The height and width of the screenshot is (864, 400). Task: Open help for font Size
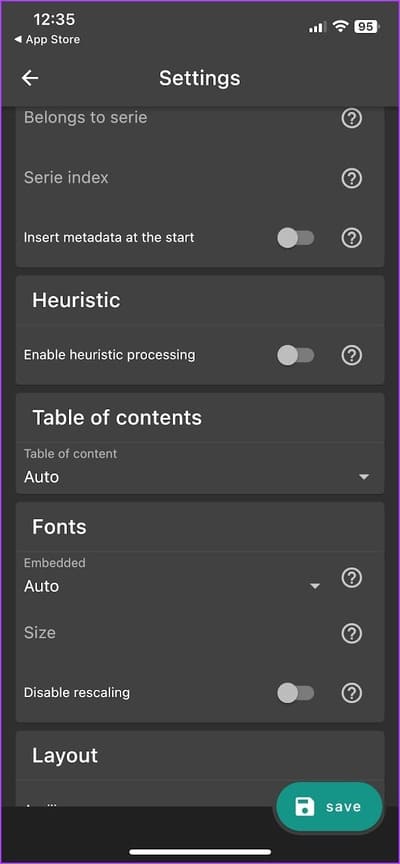click(352, 634)
